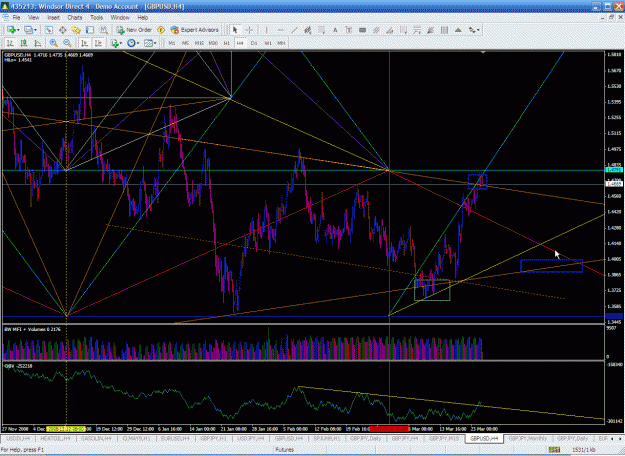Open the Strategy Tester icon

coord(104,30)
